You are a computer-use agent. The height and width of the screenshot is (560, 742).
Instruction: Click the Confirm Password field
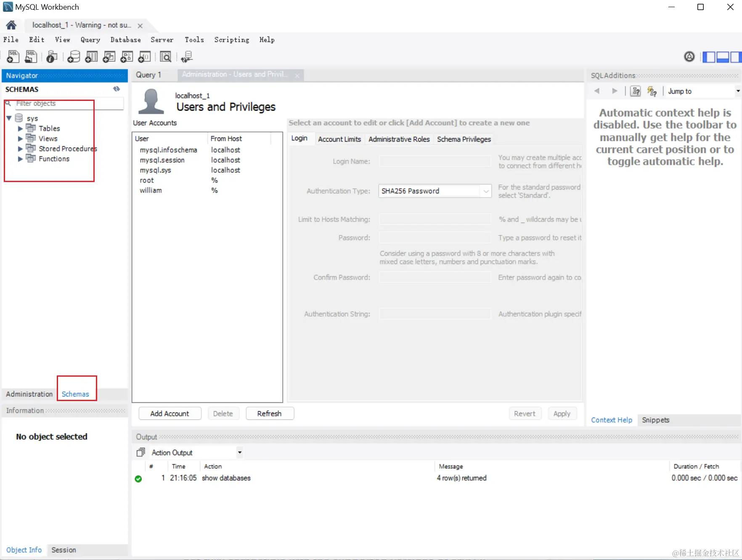(435, 277)
